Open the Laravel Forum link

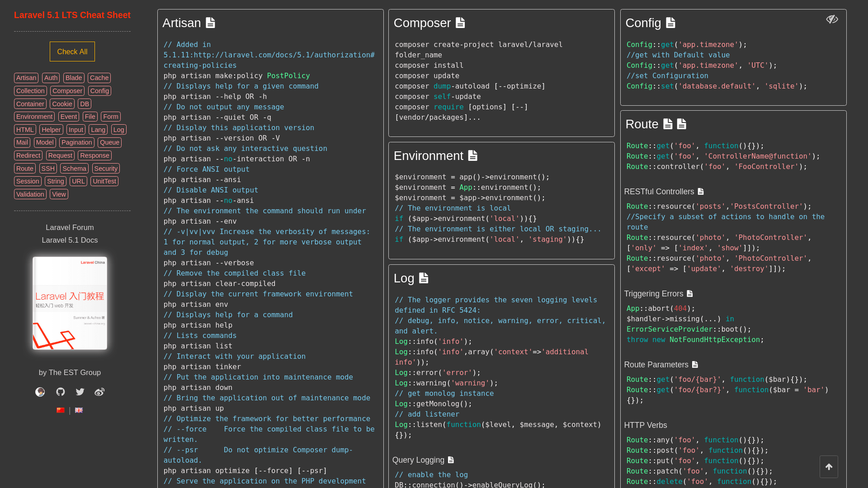pos(70,228)
